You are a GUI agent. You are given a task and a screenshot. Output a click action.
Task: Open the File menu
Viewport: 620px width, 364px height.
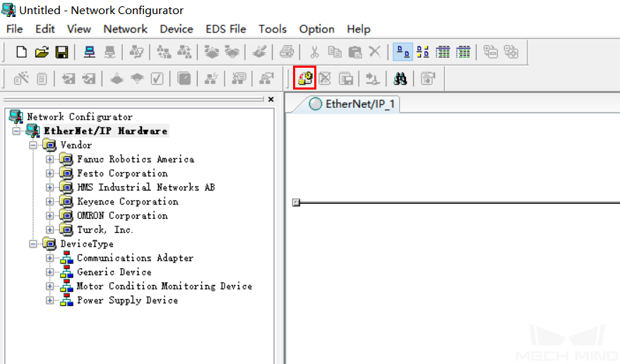(15, 29)
